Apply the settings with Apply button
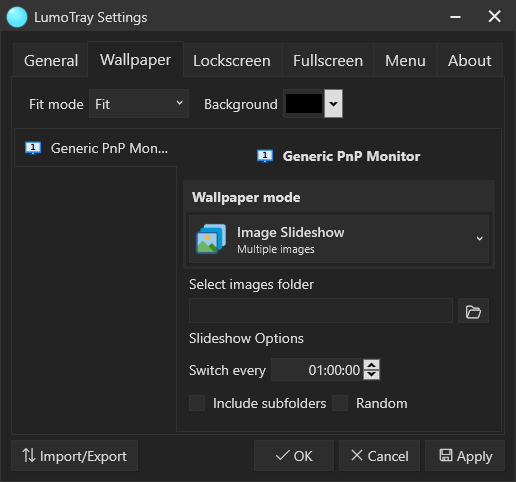Image resolution: width=516 pixels, height=482 pixels. (465, 456)
